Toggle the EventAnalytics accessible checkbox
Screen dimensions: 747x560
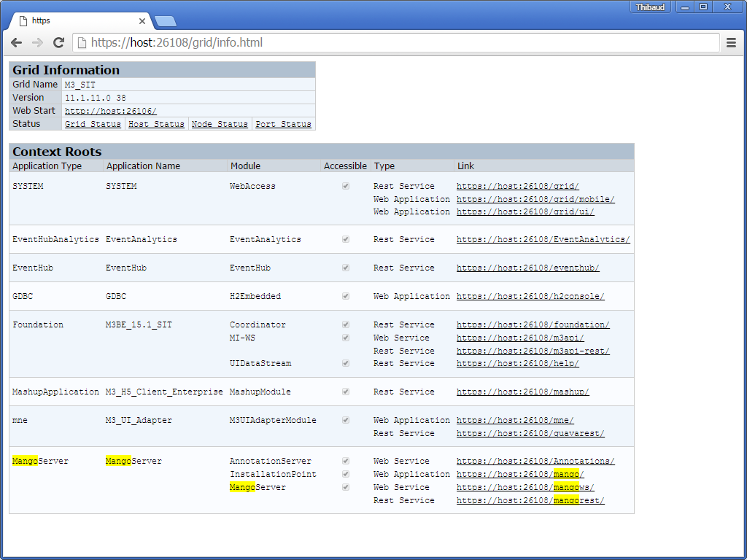coord(346,239)
